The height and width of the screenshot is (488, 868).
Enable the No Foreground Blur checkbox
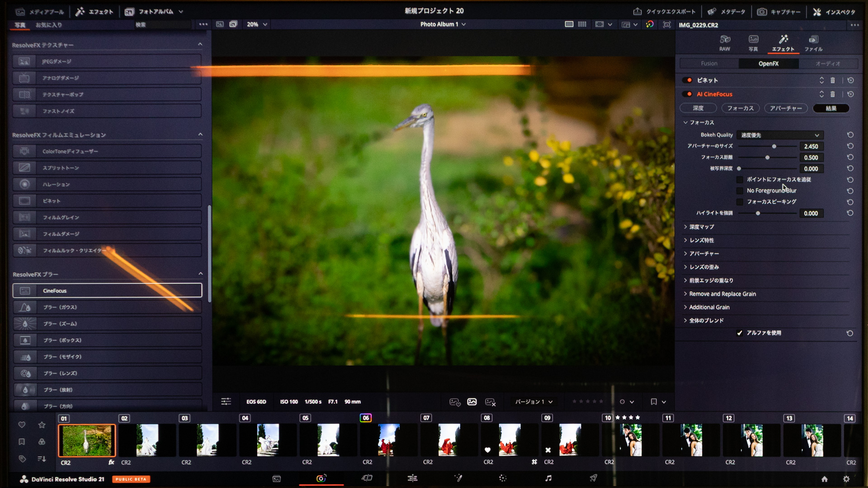(740, 191)
